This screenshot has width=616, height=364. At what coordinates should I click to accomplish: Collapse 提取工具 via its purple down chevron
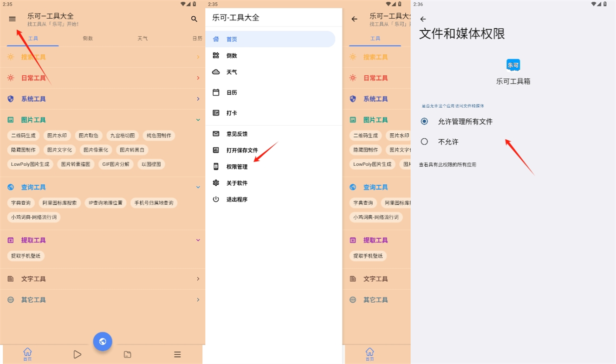click(198, 240)
